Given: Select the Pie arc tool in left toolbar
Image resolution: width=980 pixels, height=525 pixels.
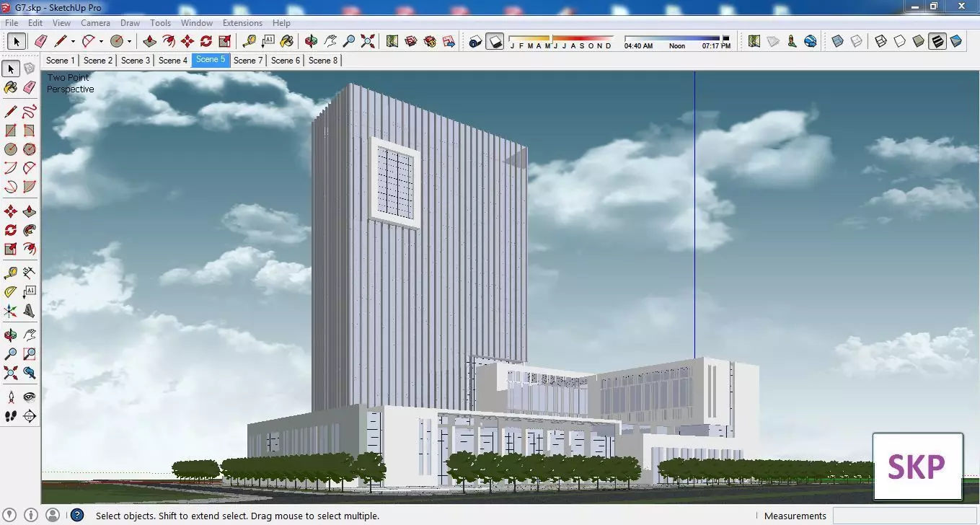Looking at the screenshot, I should click(29, 187).
